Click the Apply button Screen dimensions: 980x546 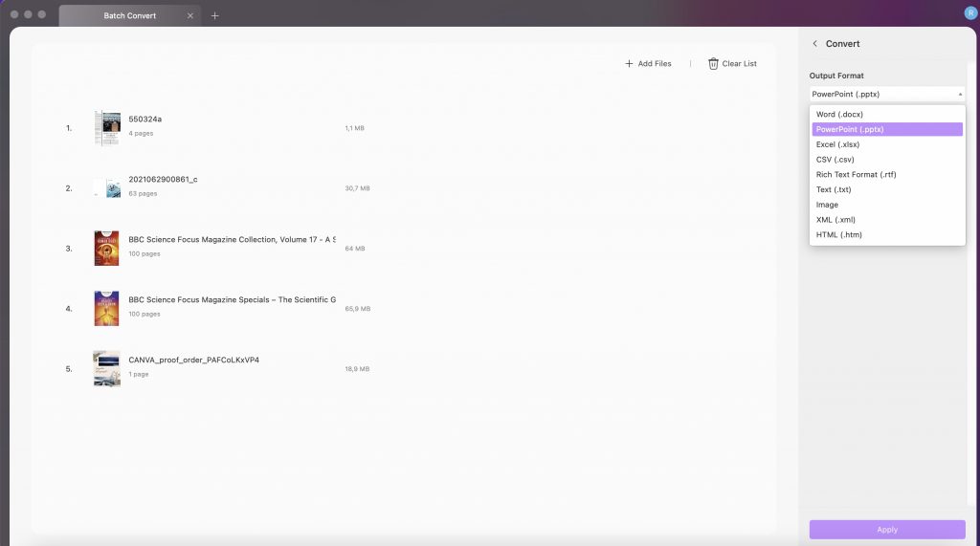[x=887, y=529]
